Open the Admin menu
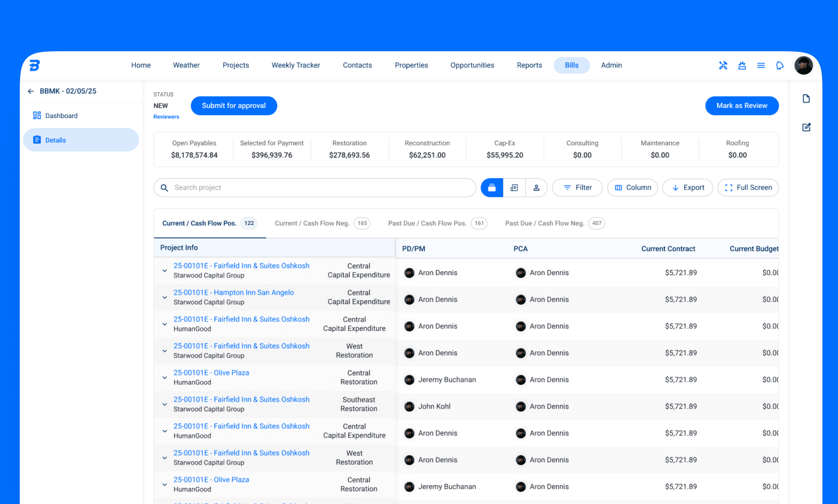Viewport: 838px width, 504px height. tap(611, 65)
